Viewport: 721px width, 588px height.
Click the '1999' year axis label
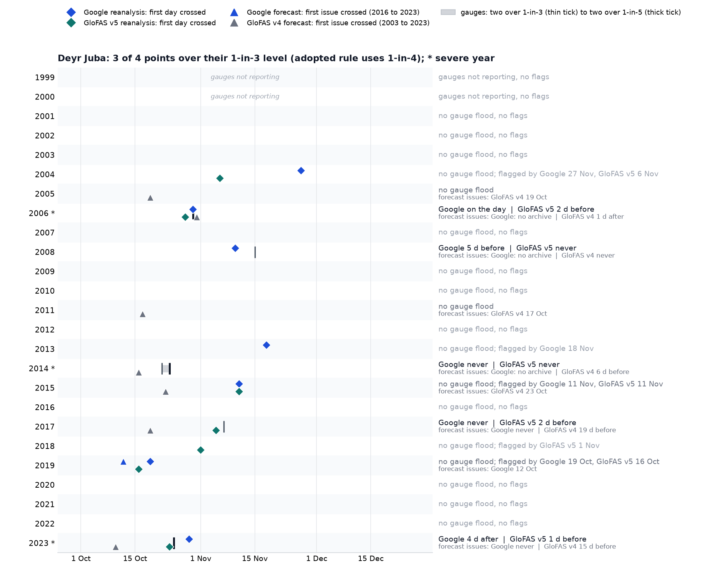(x=45, y=78)
